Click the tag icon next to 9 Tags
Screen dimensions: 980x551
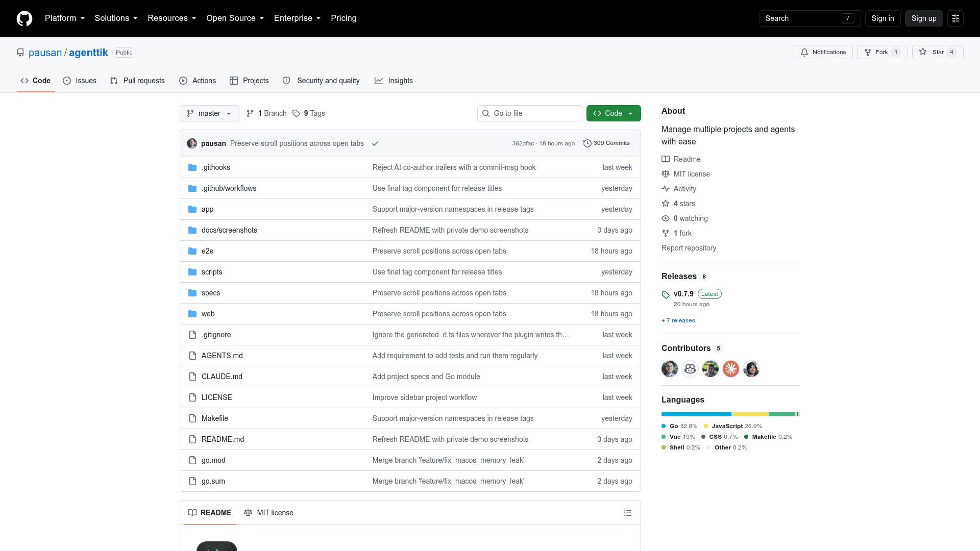(x=296, y=113)
